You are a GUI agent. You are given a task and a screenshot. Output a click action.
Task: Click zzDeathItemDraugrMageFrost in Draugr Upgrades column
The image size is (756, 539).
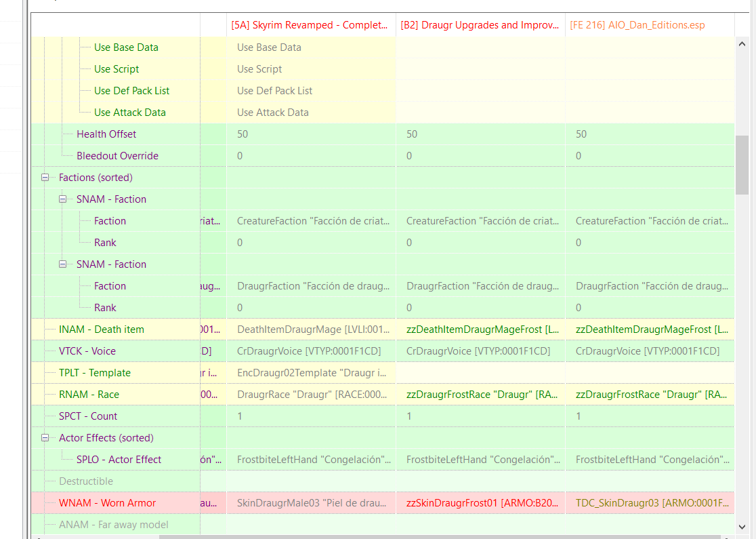click(480, 330)
